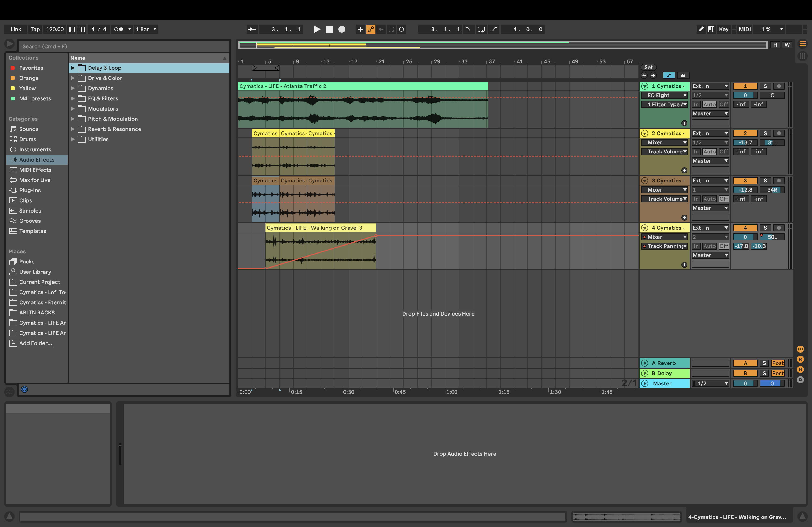Screen dimensions: 812x527
Task: Arm the Arrangement Record button
Action: click(342, 29)
